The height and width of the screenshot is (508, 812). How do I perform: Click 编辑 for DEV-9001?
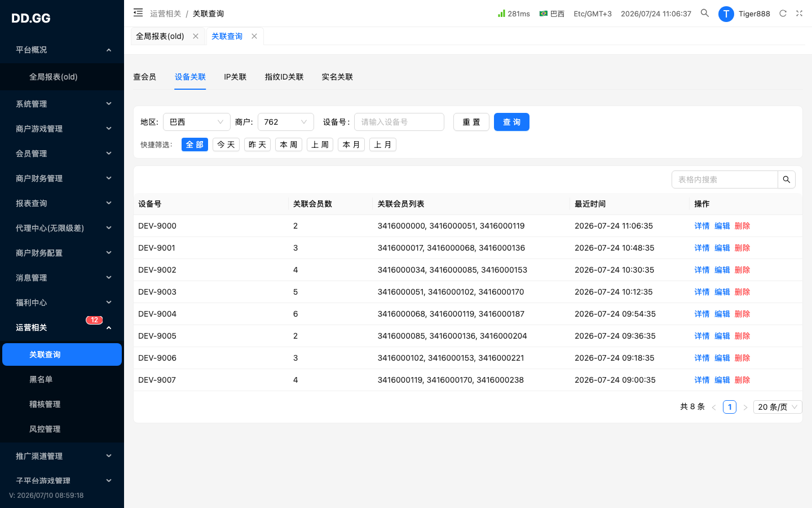tap(722, 248)
